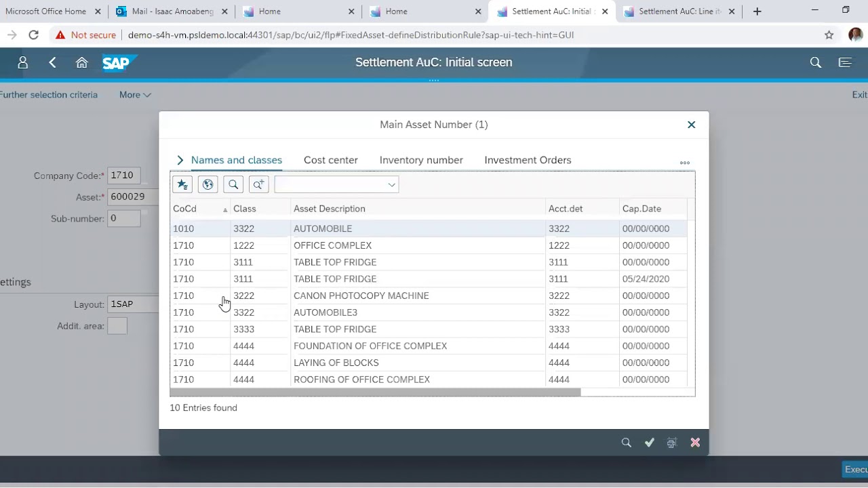Click the Exit button
Viewport: 868px width, 488px height.
click(859, 95)
